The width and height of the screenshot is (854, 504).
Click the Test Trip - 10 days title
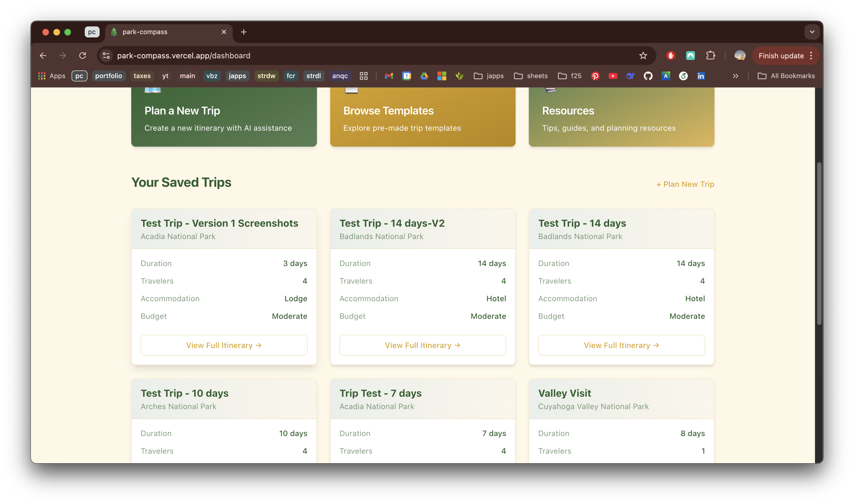pyautogui.click(x=185, y=393)
